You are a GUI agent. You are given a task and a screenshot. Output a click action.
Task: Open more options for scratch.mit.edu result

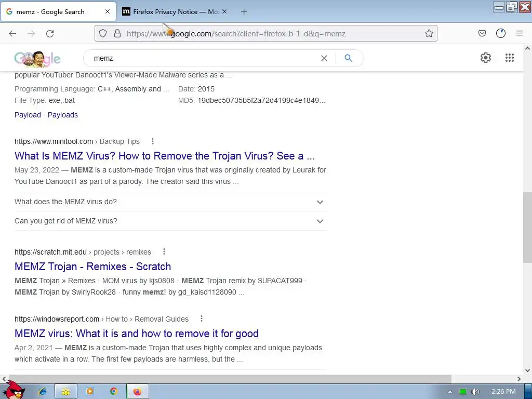164,252
